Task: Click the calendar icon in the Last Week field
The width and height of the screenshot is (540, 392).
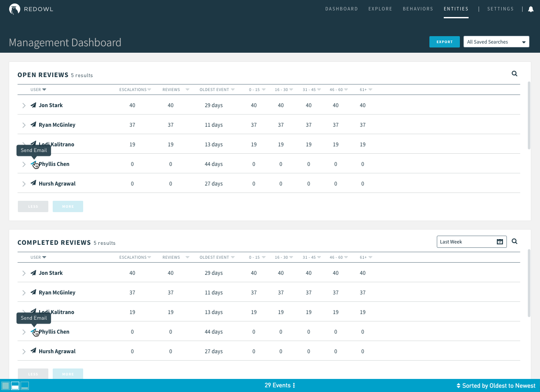Action: 499,241
